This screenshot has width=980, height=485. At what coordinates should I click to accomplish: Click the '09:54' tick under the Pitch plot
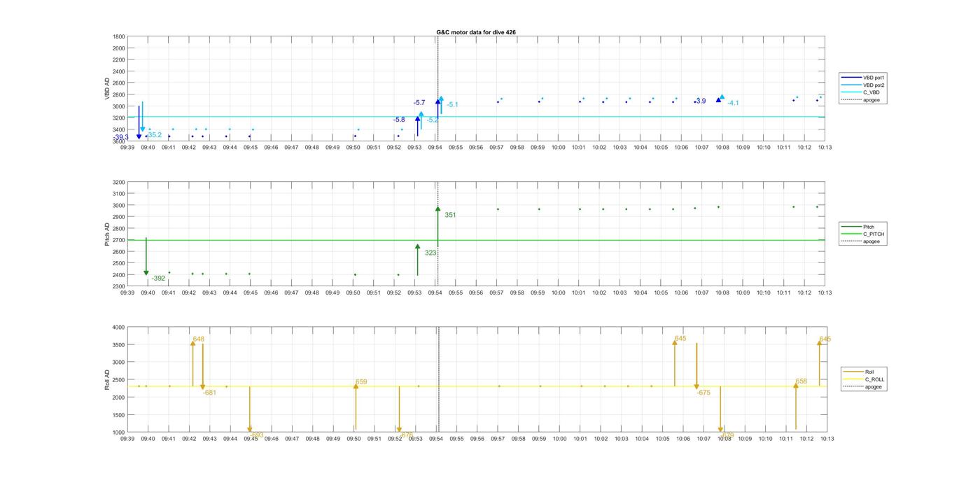pos(435,293)
